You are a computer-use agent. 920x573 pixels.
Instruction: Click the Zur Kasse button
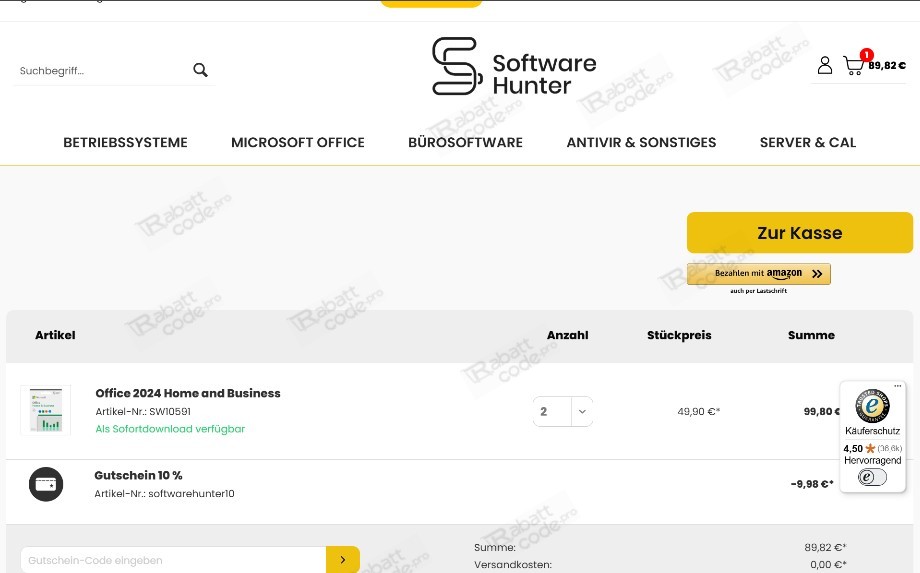[x=800, y=233]
